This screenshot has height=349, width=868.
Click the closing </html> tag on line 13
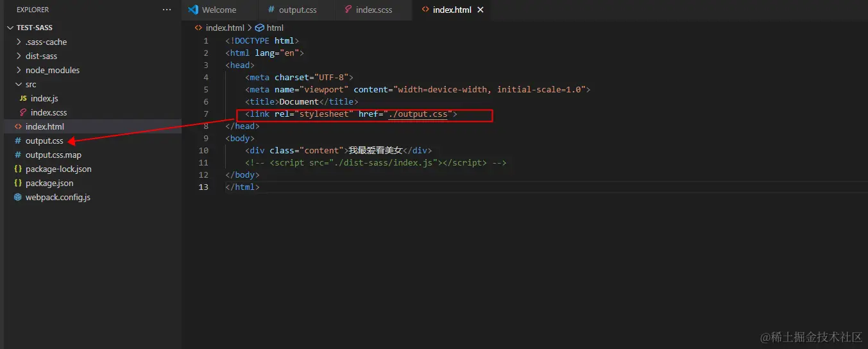pos(243,187)
